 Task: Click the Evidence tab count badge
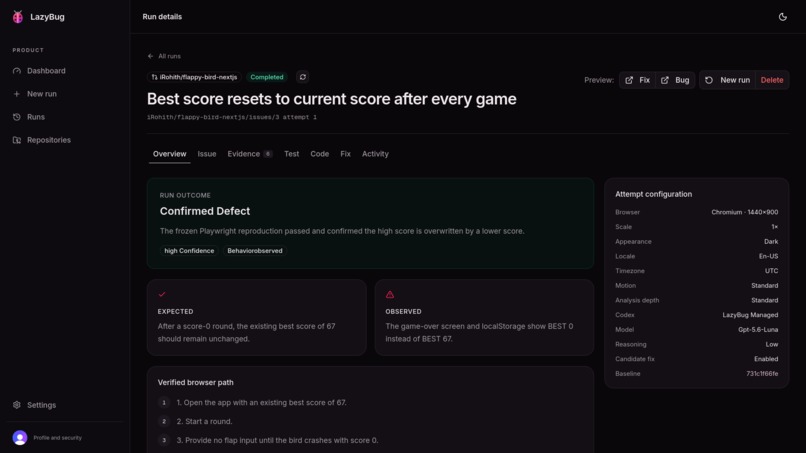click(268, 154)
